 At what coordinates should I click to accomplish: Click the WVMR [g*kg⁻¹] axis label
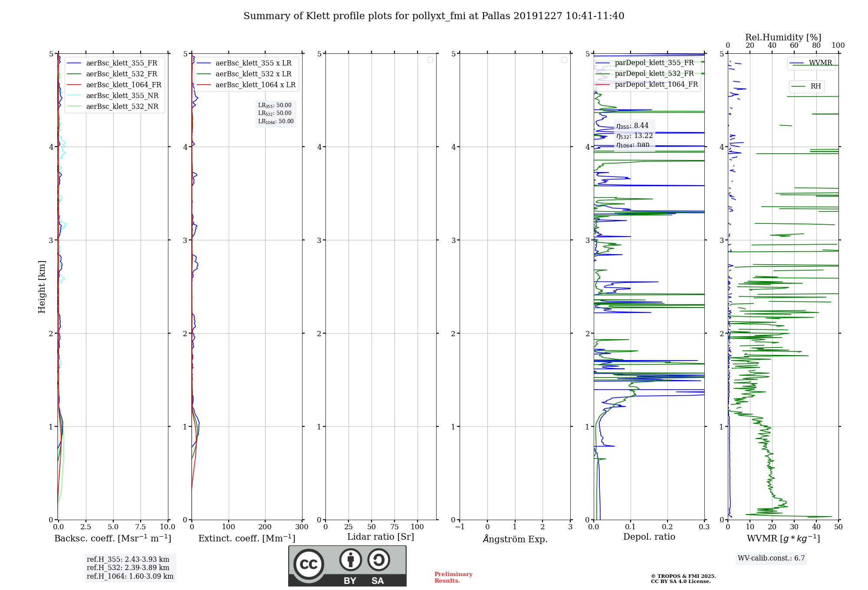click(x=783, y=538)
